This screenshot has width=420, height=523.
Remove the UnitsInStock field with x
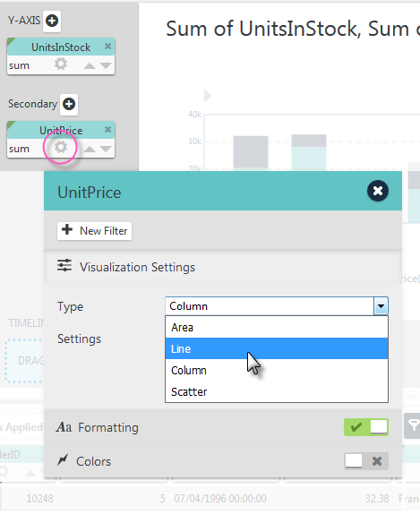(107, 47)
